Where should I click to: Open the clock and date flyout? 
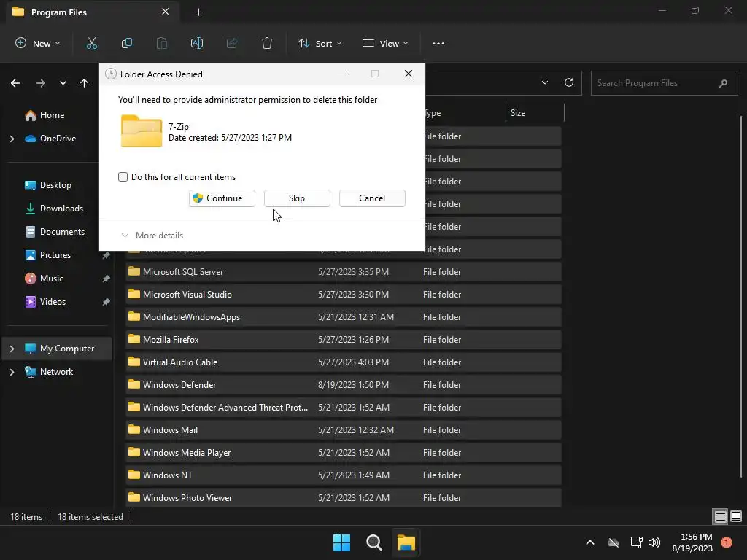pos(692,542)
